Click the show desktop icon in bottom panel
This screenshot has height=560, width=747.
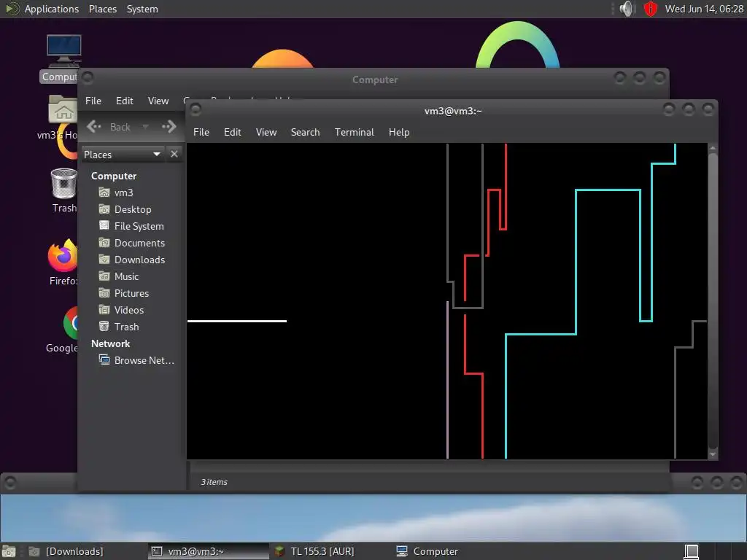point(9,551)
